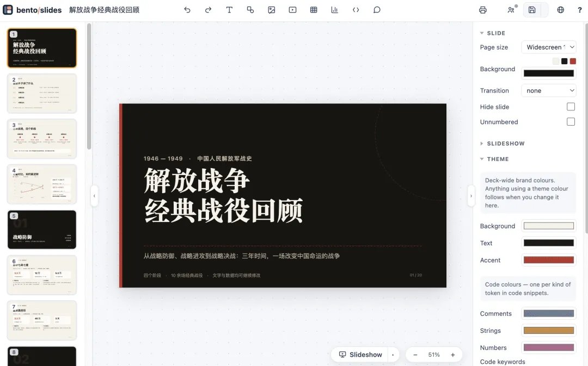Screen dimensions: 588x366
Task: Open the Numbers code colour picker
Action: [x=549, y=348]
